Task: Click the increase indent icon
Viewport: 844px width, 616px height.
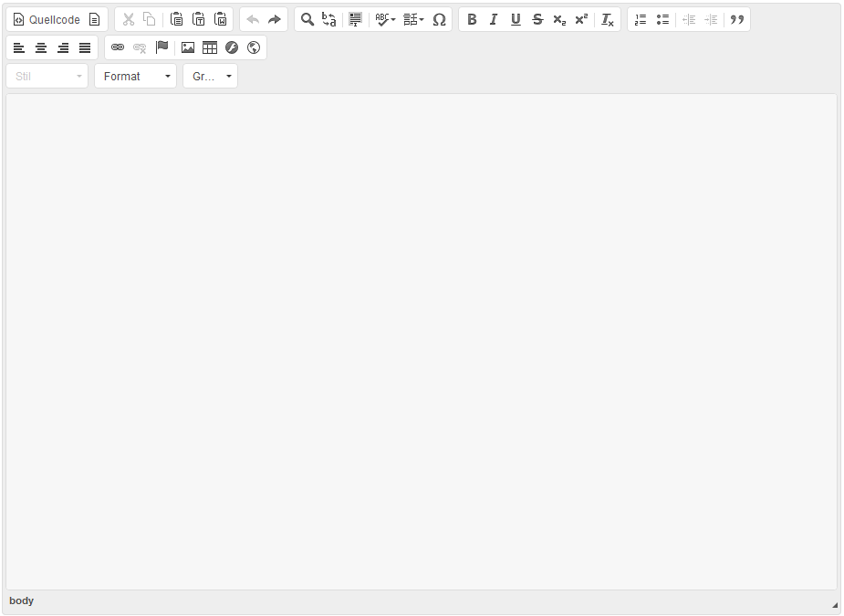Action: pyautogui.click(x=711, y=19)
